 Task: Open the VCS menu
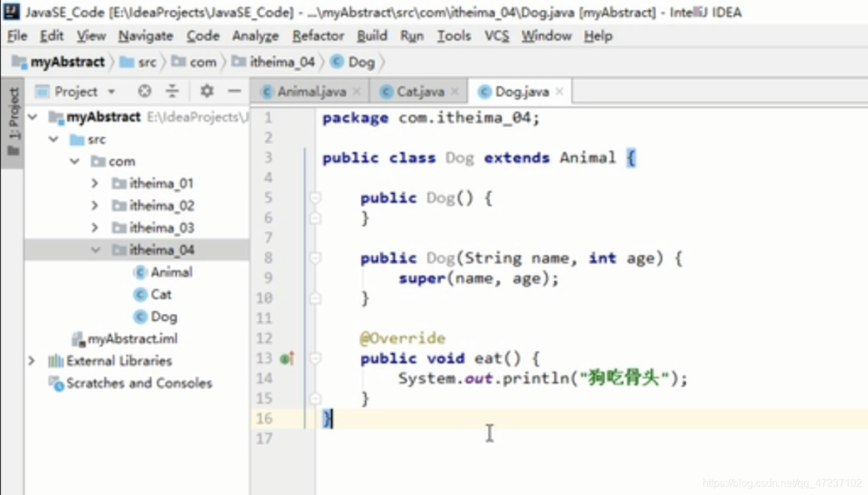(497, 37)
